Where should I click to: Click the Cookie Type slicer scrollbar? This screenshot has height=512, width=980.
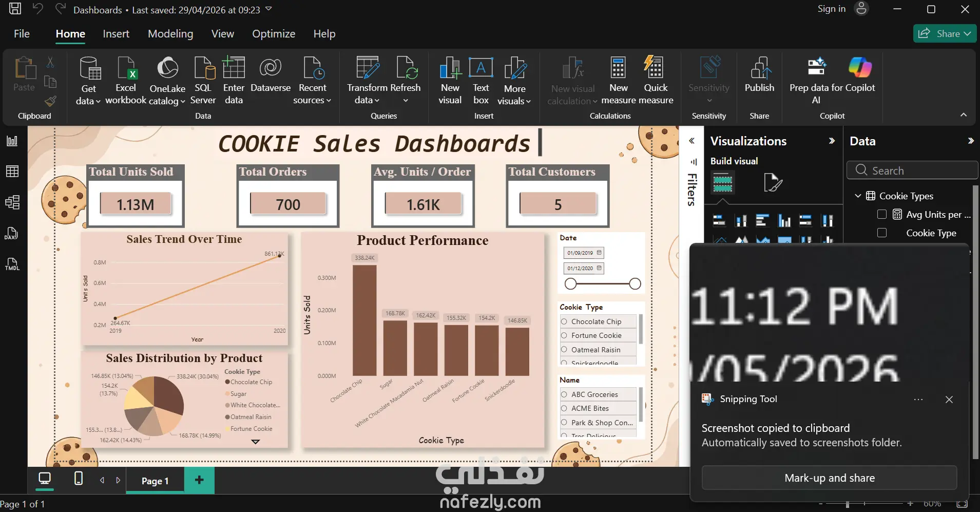[641, 329]
